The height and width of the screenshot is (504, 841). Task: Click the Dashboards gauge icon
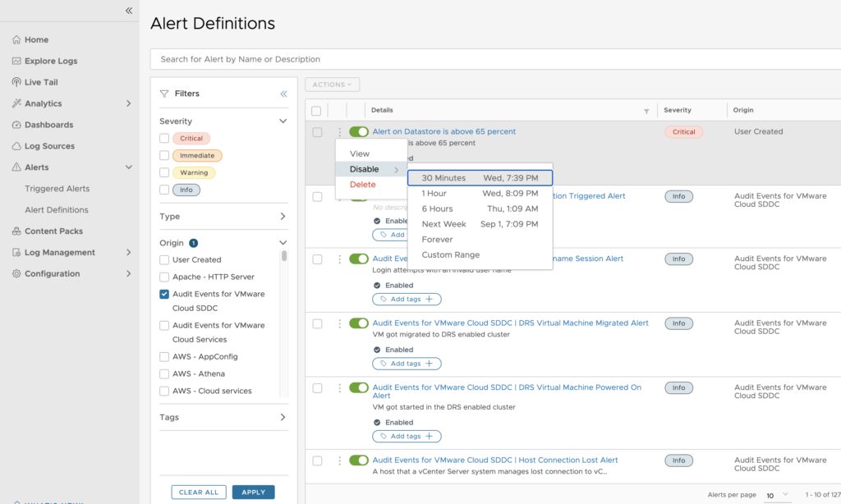[x=16, y=125]
